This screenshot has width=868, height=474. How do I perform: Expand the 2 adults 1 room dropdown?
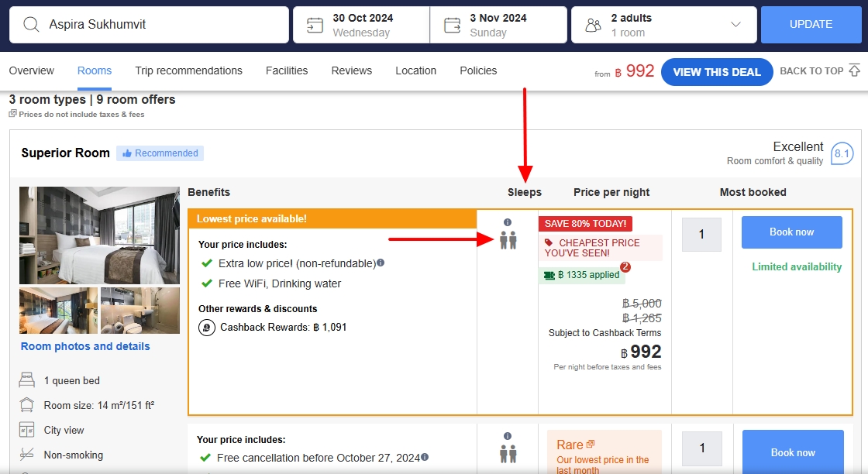736,25
